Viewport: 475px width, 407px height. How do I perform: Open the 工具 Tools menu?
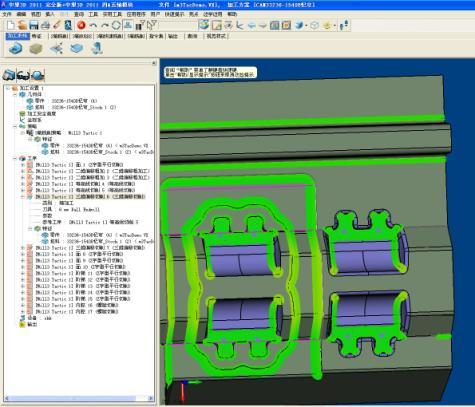click(93, 14)
